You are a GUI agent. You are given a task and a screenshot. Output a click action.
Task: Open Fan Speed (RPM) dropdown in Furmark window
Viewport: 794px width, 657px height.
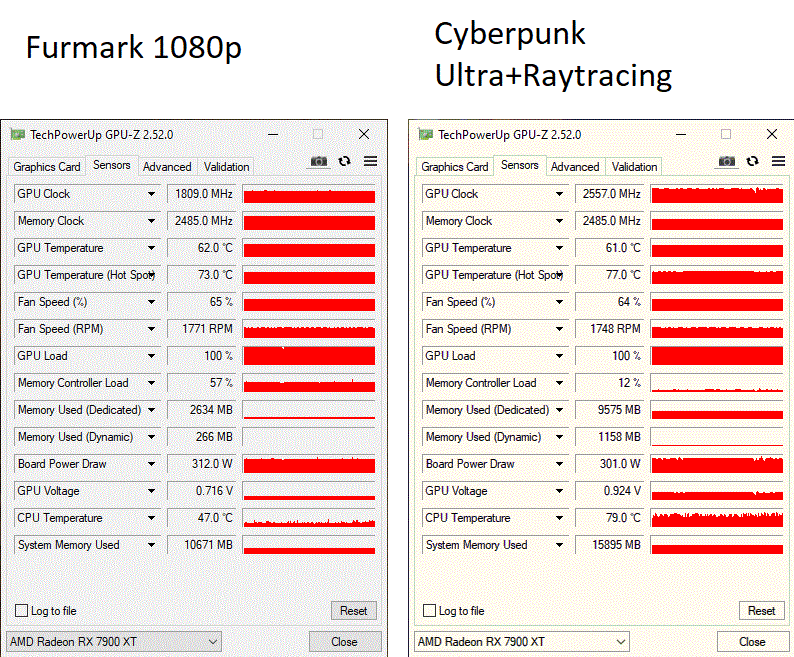click(x=151, y=329)
